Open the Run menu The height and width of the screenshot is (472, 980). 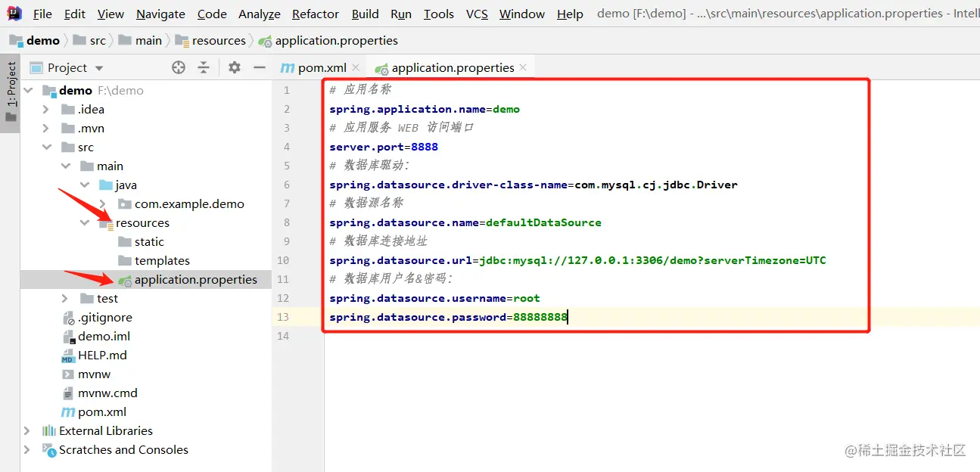pyautogui.click(x=401, y=14)
